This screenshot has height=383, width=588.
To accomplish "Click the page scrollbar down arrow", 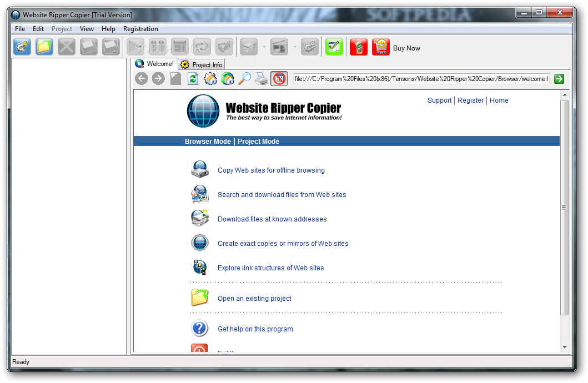I will pos(565,347).
